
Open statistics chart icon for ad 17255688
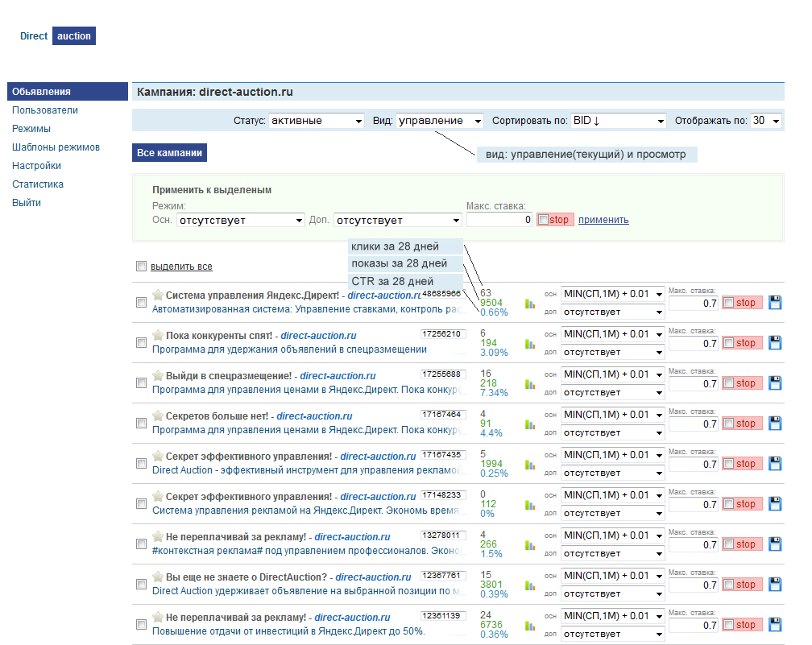coord(530,384)
